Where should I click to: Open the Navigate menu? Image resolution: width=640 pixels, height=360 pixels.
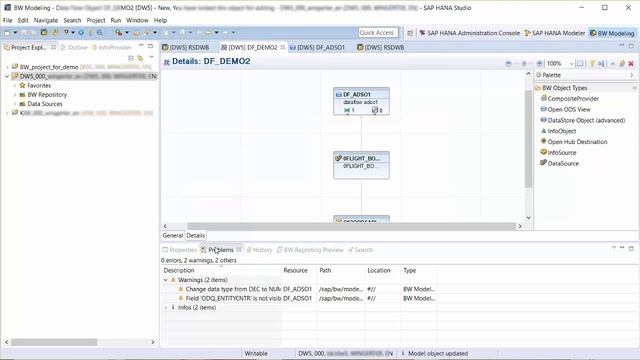[x=46, y=20]
